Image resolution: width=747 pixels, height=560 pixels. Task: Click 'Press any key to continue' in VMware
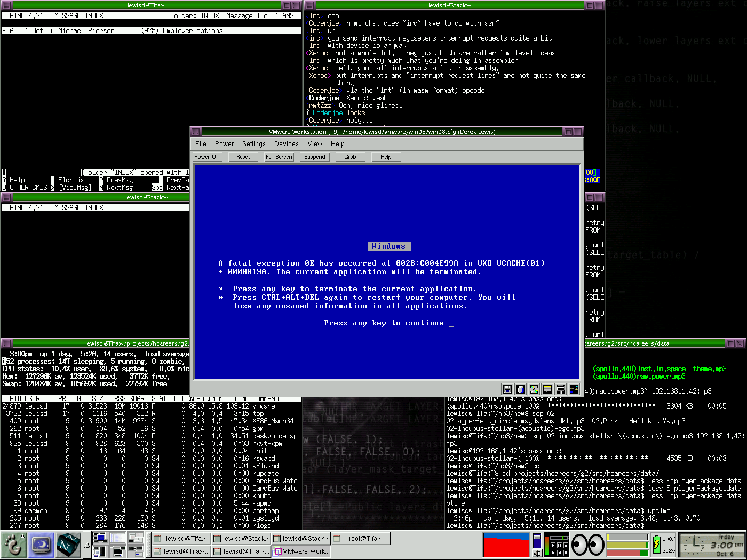(384, 323)
